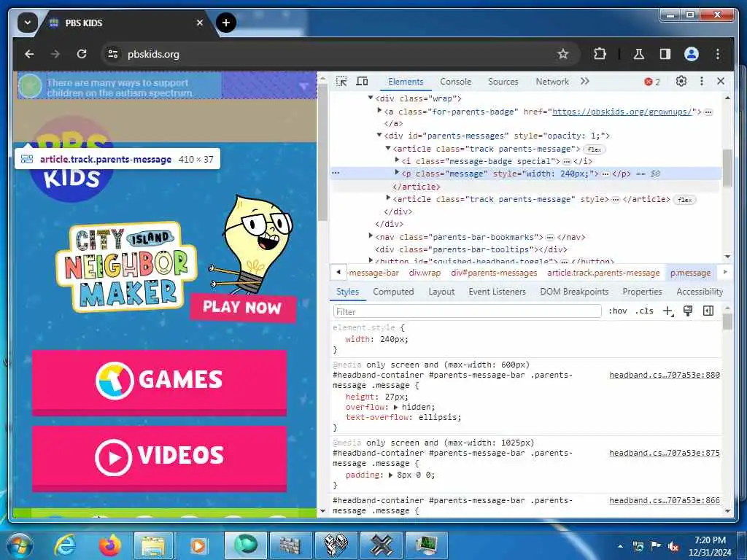This screenshot has height=560, width=747.
Task: Show computed styles sidebar icon
Action: [x=708, y=311]
